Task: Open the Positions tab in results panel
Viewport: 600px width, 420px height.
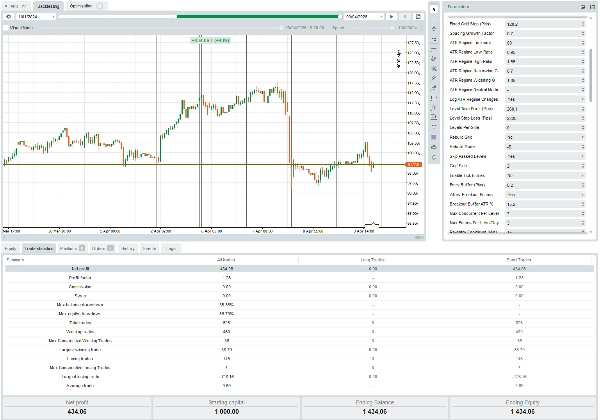Action: 72,249
